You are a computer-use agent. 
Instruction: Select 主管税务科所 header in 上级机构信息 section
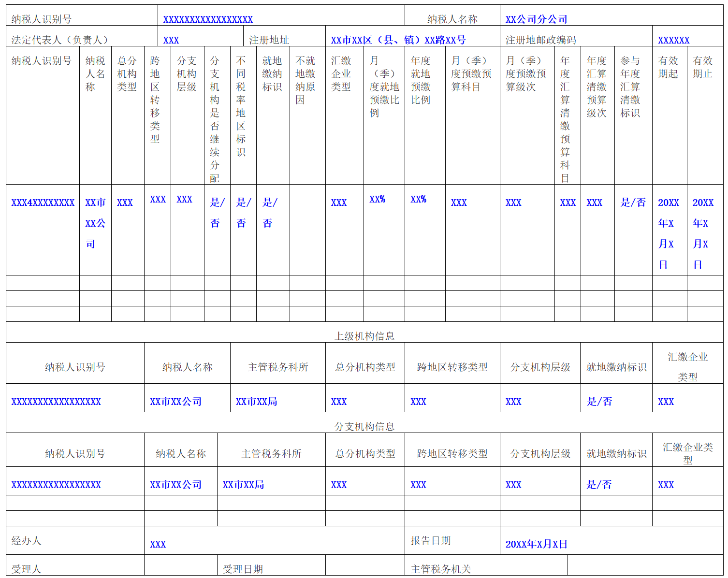278,367
